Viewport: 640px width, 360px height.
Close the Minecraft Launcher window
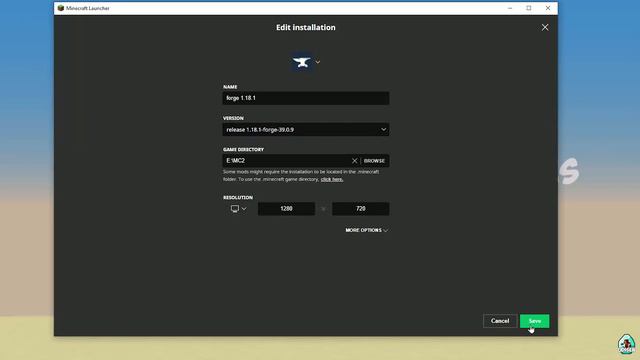pyautogui.click(x=548, y=8)
